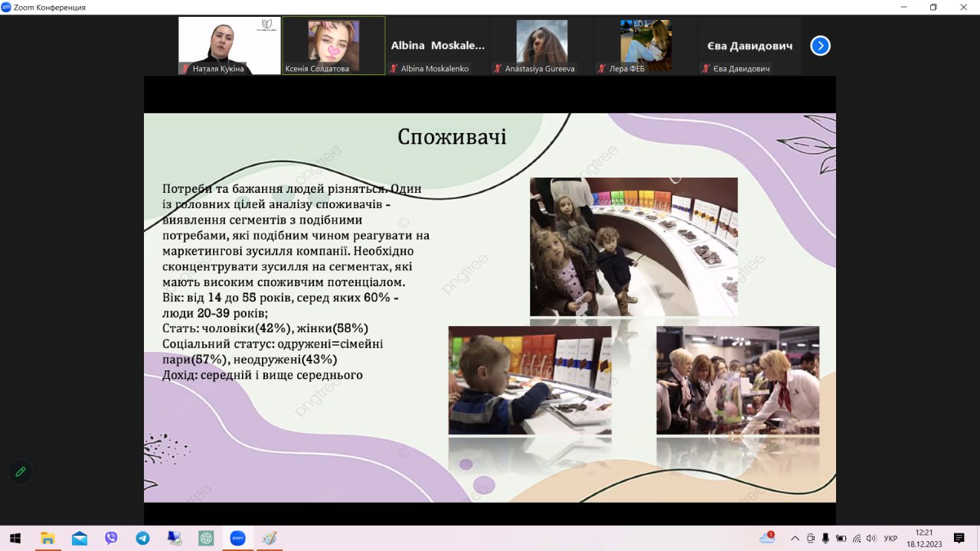Click the Zoom icon in taskbar
This screenshot has width=980, height=551.
pyautogui.click(x=237, y=538)
